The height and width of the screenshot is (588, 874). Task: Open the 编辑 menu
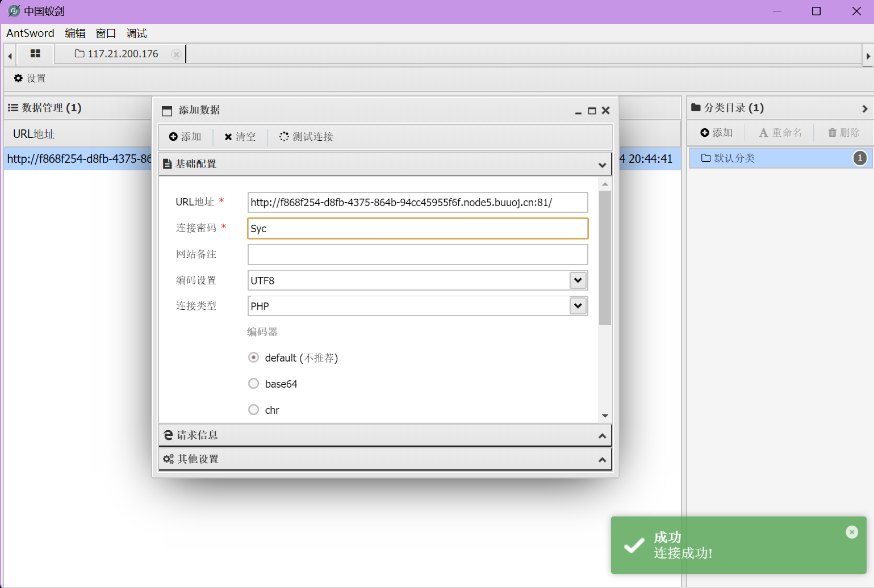[x=75, y=33]
